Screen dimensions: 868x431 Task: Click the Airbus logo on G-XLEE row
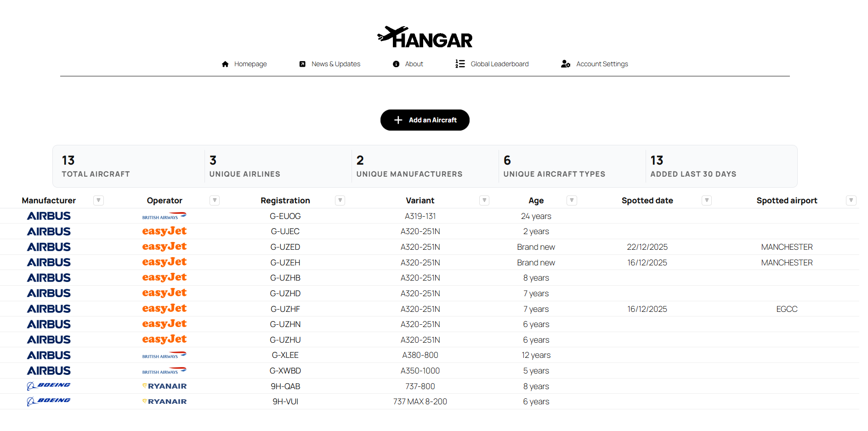click(x=49, y=355)
